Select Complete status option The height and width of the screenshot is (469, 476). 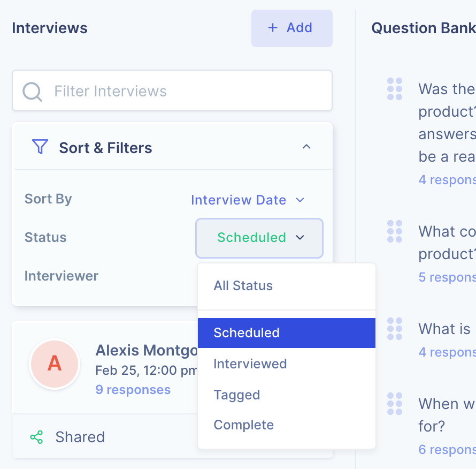287,425
